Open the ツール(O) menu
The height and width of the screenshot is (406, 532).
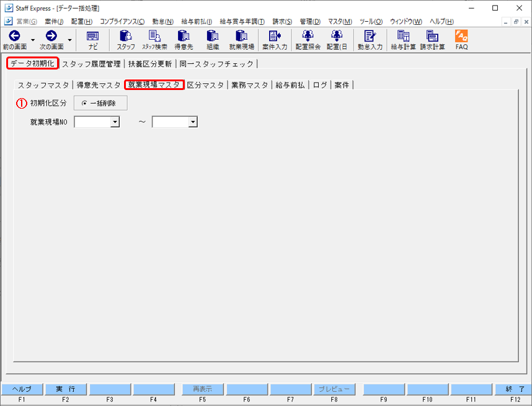click(x=371, y=21)
